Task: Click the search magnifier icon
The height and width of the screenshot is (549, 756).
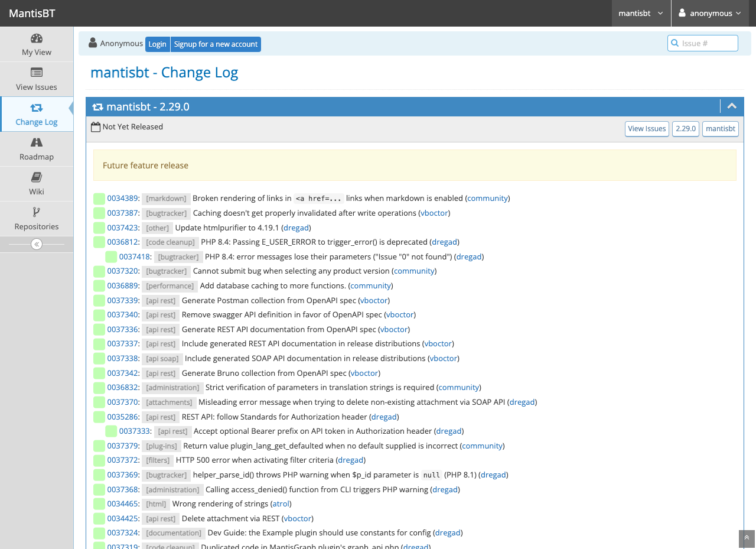Action: (x=675, y=43)
